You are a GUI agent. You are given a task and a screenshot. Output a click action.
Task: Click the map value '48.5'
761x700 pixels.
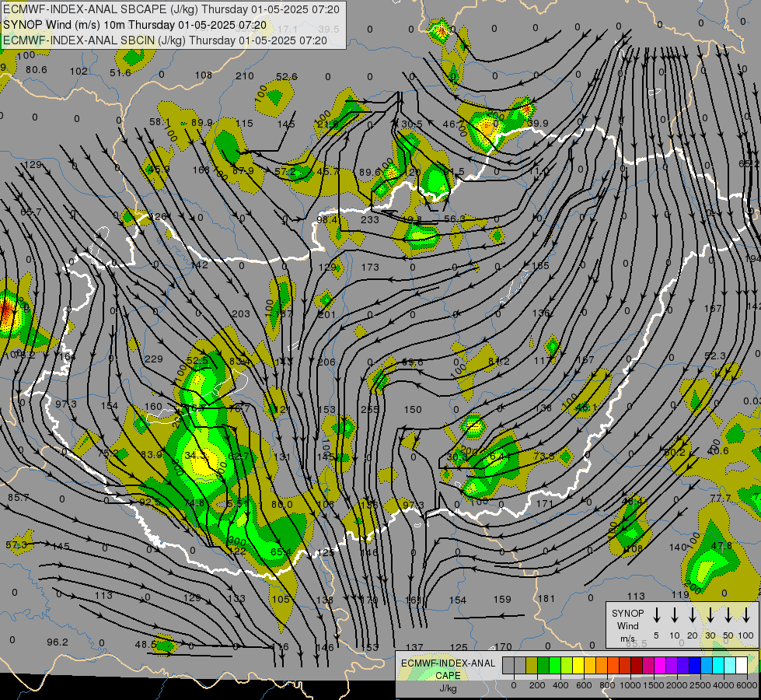click(x=145, y=645)
